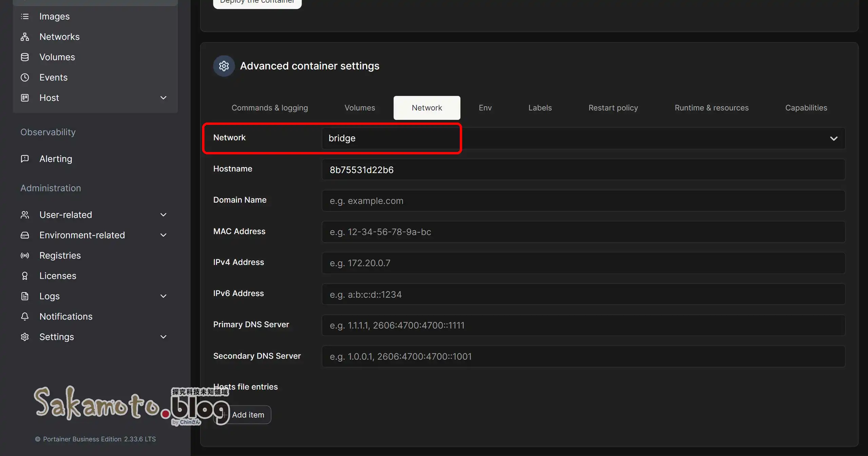Expand the User-related menu chevron
This screenshot has width=868, height=456.
coord(163,215)
